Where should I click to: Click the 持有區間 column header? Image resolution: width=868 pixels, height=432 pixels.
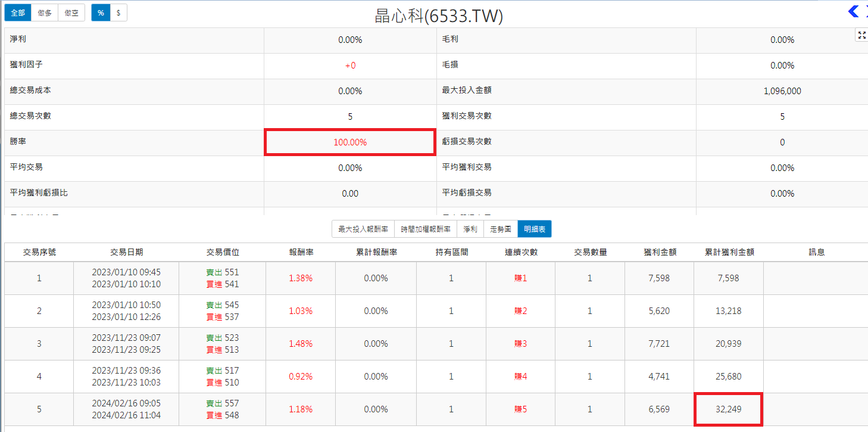(x=451, y=252)
